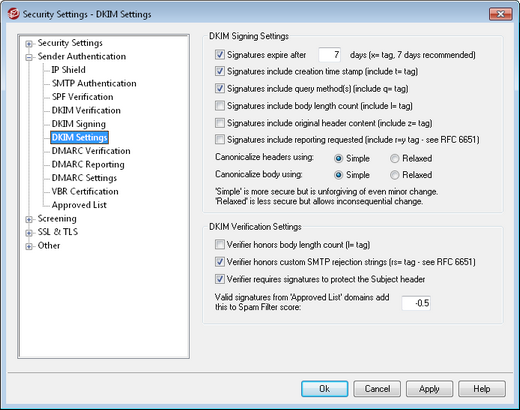Open Help for DKIM Settings
The height and width of the screenshot is (410, 520).
tap(482, 389)
